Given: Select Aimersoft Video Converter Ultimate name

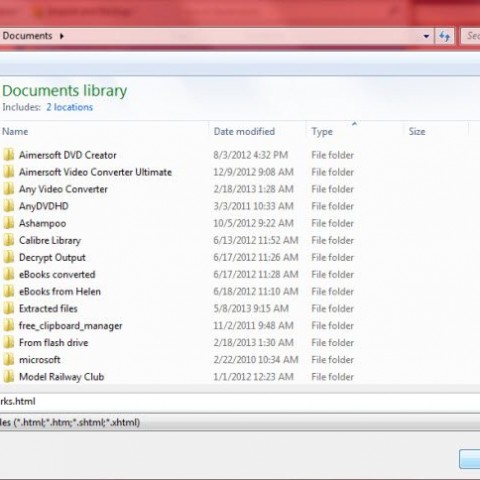Looking at the screenshot, I should point(95,172).
